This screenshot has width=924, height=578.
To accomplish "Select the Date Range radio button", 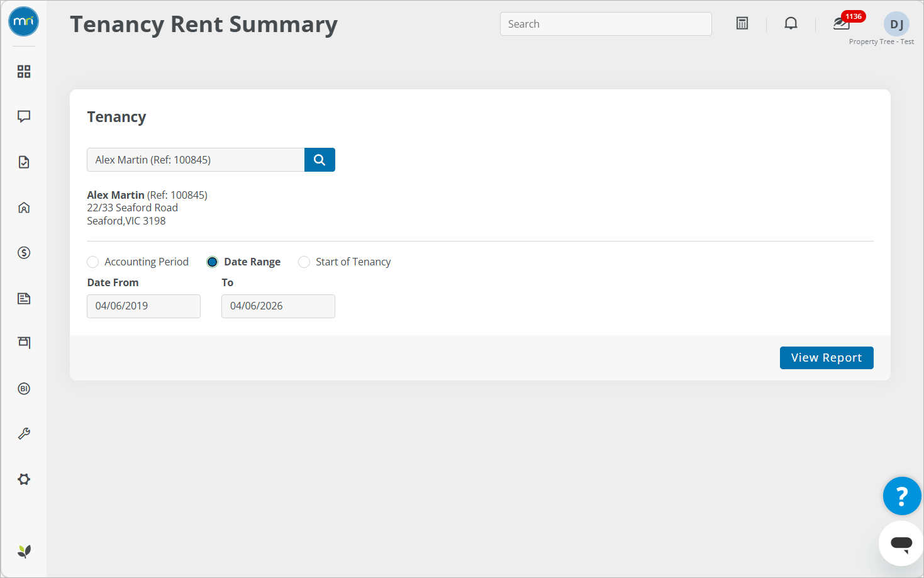I will (x=213, y=262).
